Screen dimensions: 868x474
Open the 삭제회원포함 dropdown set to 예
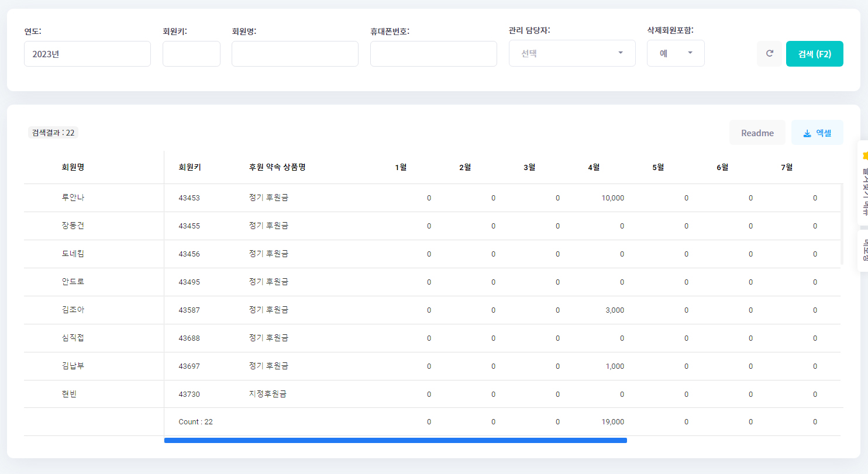point(675,53)
